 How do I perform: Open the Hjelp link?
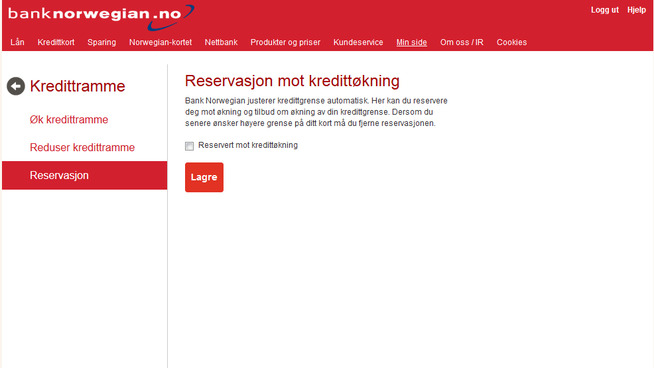(636, 10)
